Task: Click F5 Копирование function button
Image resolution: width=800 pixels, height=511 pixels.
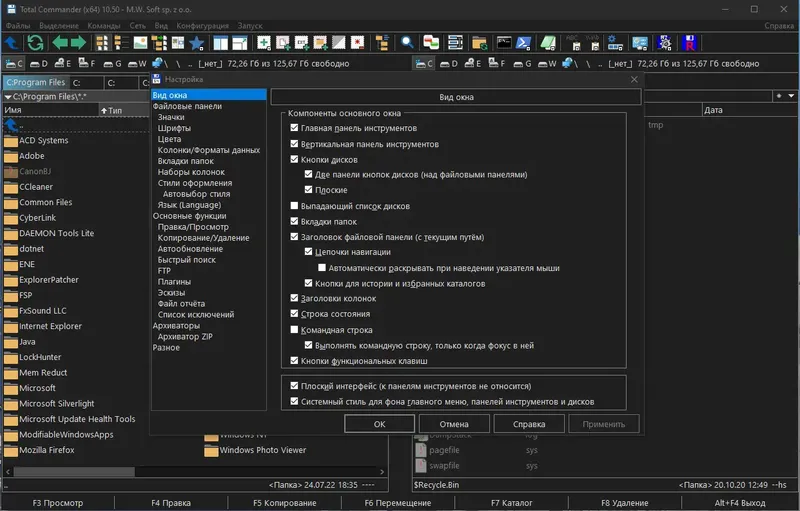Action: click(284, 503)
